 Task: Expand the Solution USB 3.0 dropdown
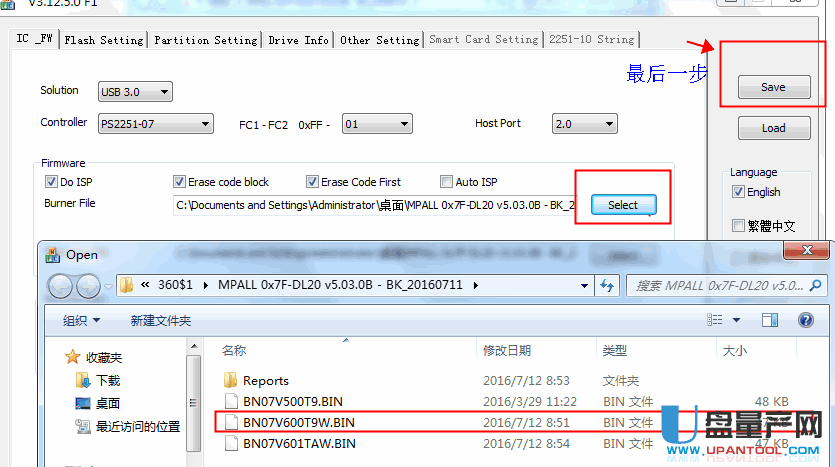click(135, 92)
